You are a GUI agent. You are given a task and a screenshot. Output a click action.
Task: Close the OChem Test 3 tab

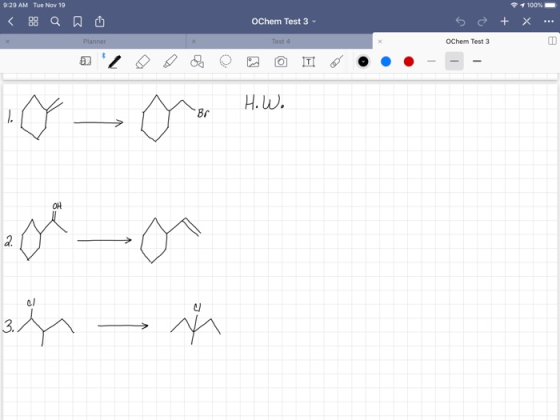[x=380, y=41]
